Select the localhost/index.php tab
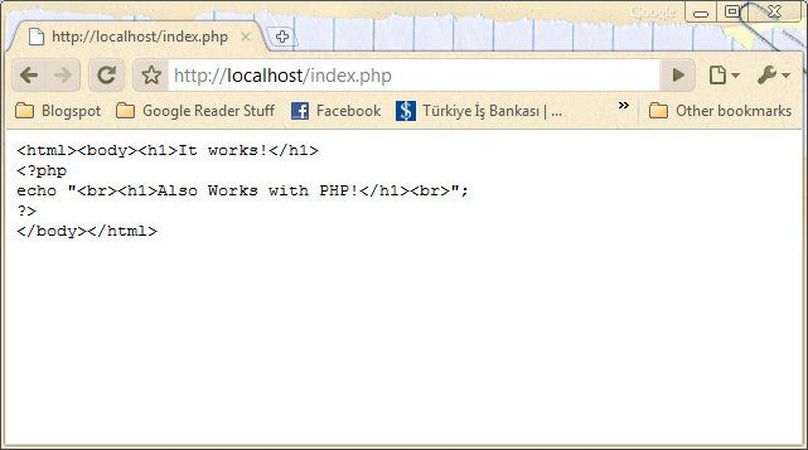The height and width of the screenshot is (450, 808). (135, 37)
